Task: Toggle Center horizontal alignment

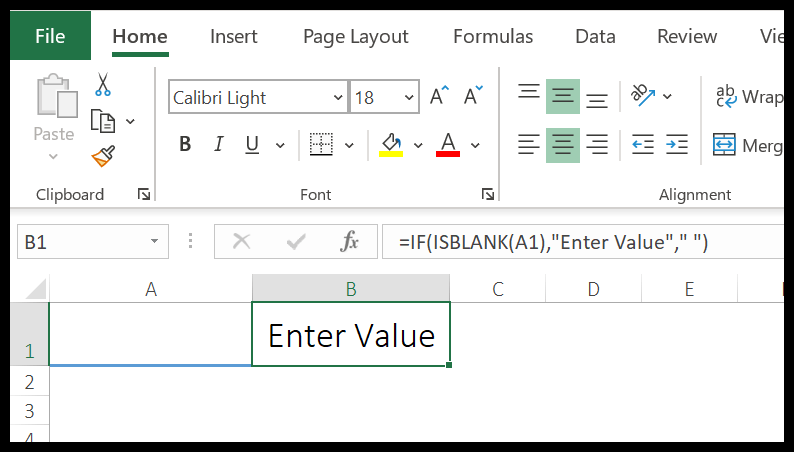Action: tap(563, 145)
